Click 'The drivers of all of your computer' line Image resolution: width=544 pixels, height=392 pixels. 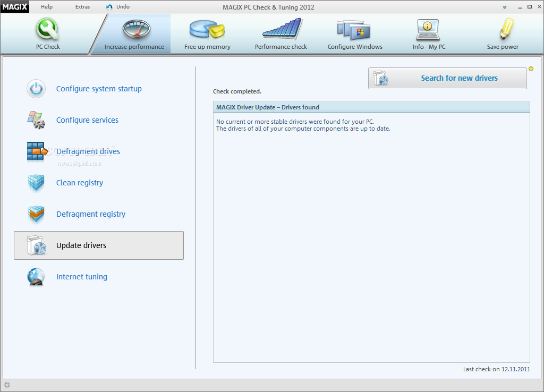tap(303, 129)
